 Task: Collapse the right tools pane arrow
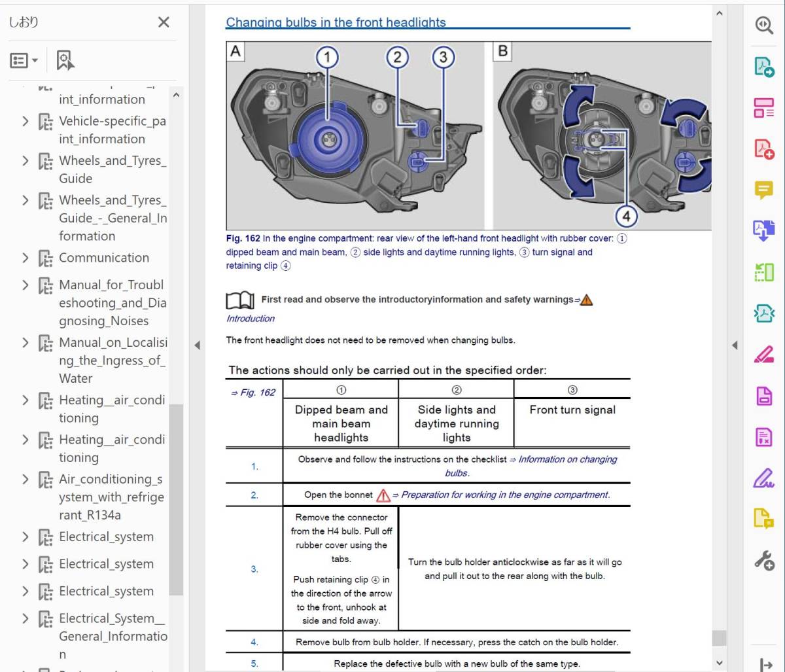734,345
